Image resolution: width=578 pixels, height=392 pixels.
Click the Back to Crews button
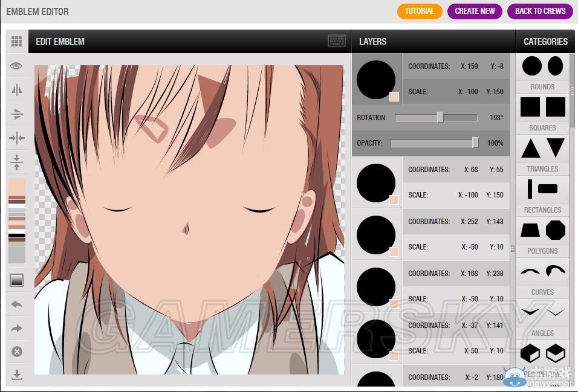(540, 11)
